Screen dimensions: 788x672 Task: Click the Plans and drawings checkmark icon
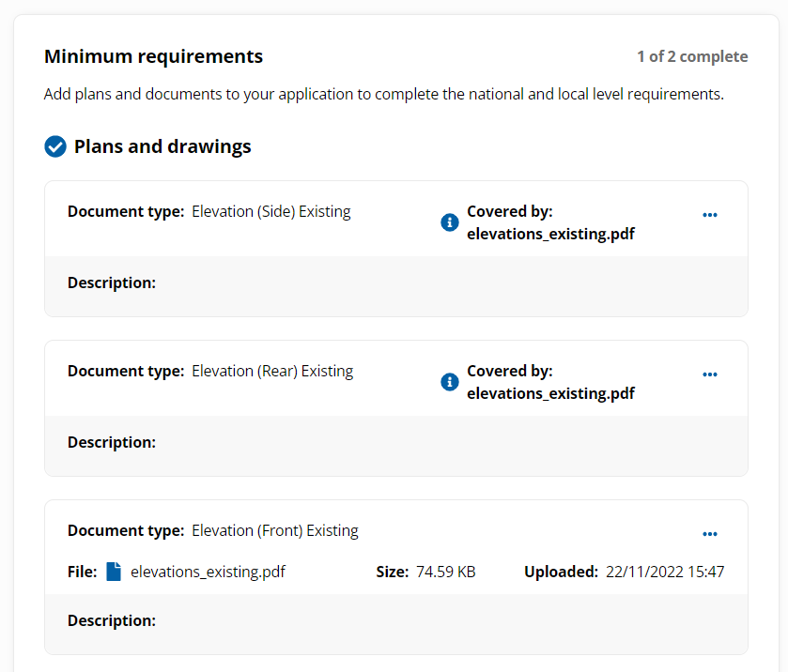pos(55,146)
